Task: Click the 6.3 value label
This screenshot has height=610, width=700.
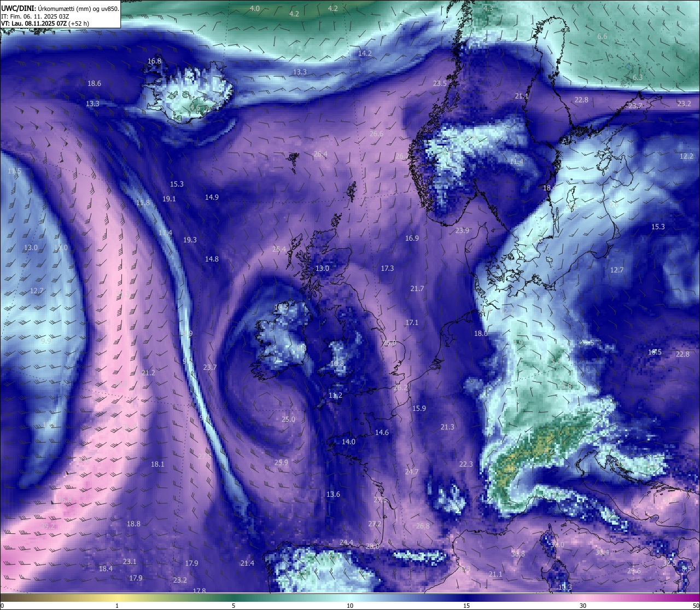Action: click(638, 78)
